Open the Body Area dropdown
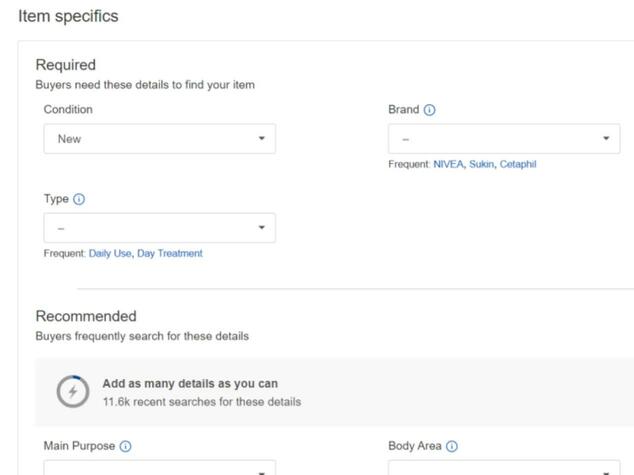Image resolution: width=634 pixels, height=475 pixels. point(504,467)
